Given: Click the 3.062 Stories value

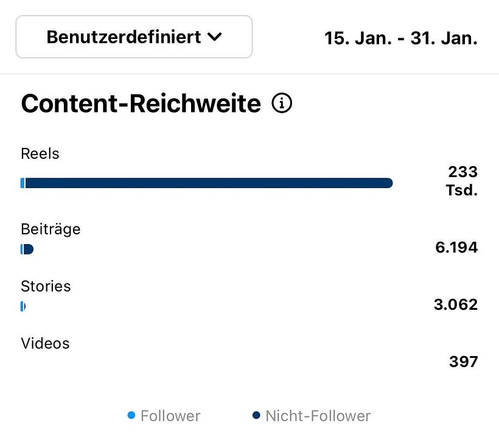Looking at the screenshot, I should (455, 304).
